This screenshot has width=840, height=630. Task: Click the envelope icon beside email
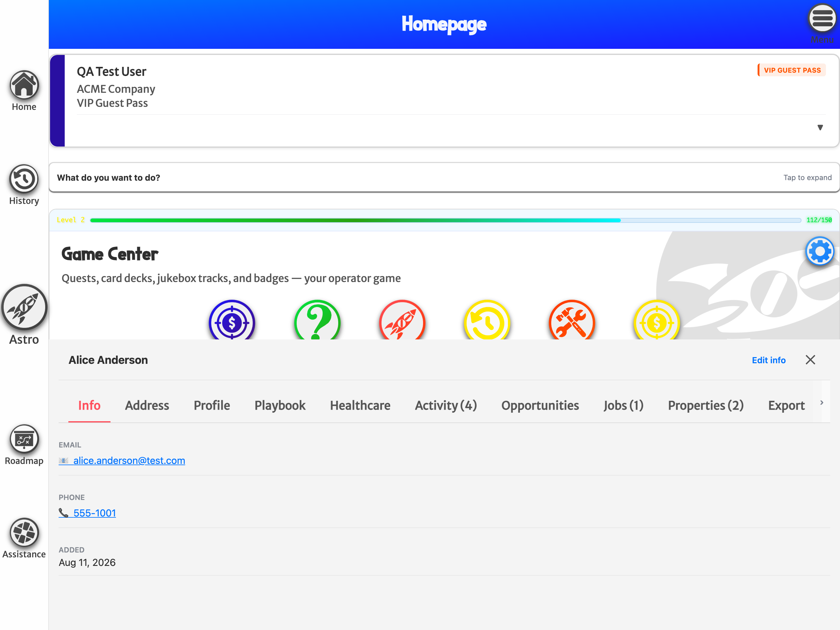(x=63, y=461)
